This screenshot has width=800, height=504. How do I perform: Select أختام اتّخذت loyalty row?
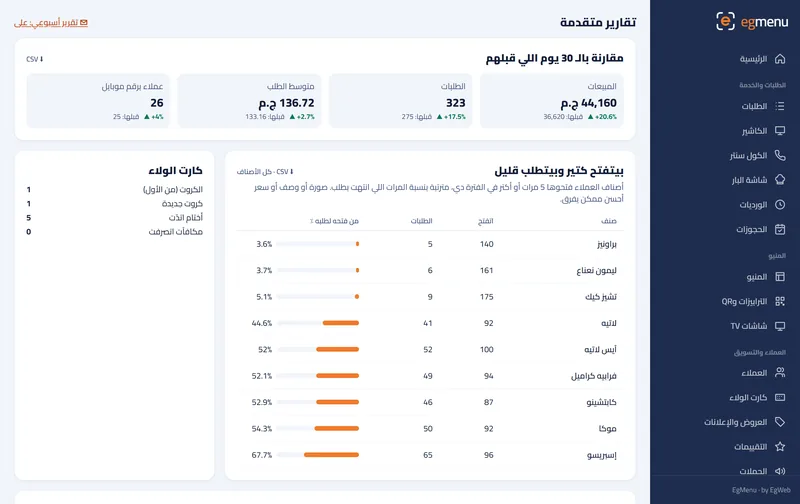[x=115, y=218]
